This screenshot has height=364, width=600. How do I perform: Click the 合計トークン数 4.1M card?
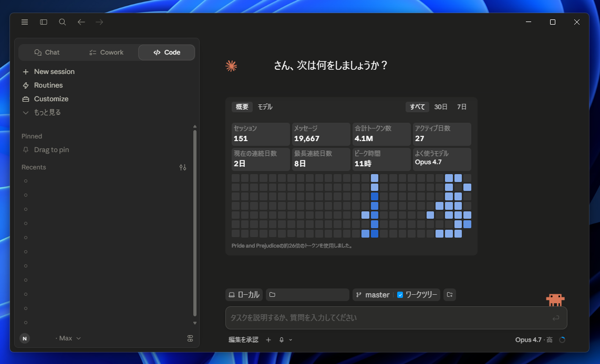(381, 134)
